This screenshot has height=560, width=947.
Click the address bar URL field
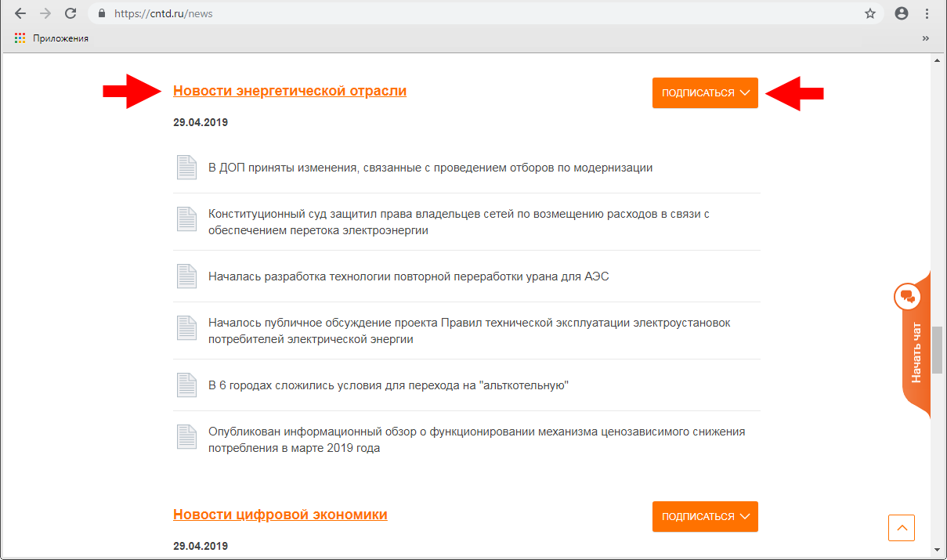(470, 13)
